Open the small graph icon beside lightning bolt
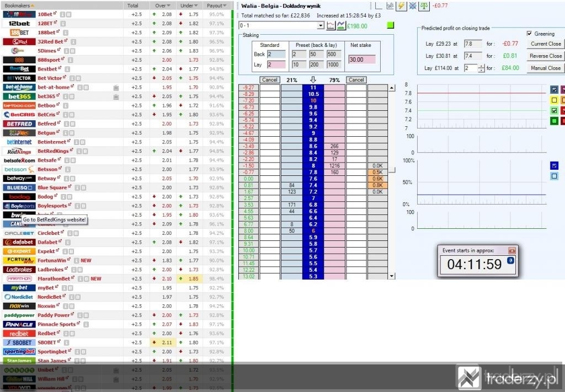The height and width of the screenshot is (392, 565). 390,6
